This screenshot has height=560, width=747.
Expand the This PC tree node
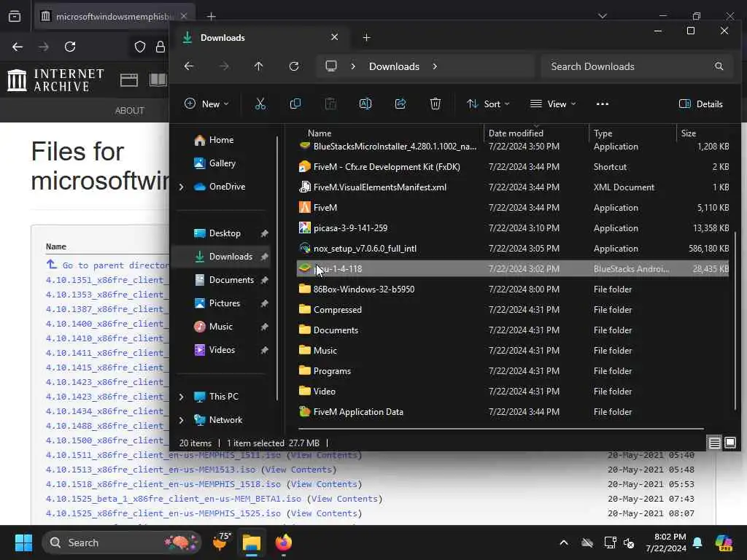(182, 397)
